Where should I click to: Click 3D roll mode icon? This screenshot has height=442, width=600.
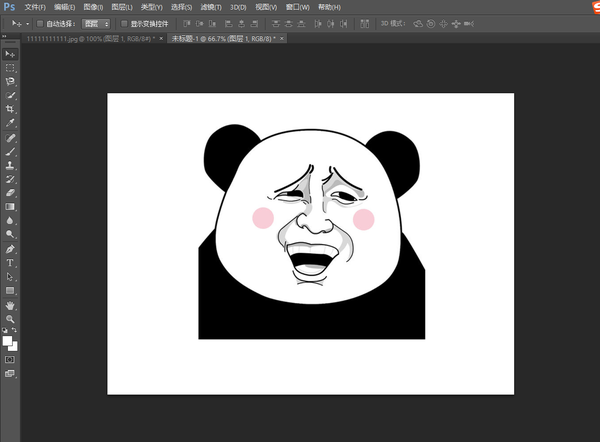[431, 24]
